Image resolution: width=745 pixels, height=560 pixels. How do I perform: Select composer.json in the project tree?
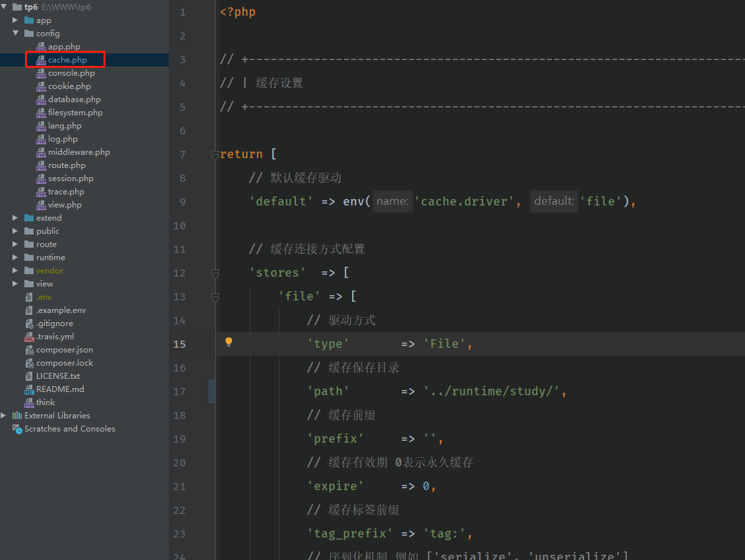[x=65, y=350]
